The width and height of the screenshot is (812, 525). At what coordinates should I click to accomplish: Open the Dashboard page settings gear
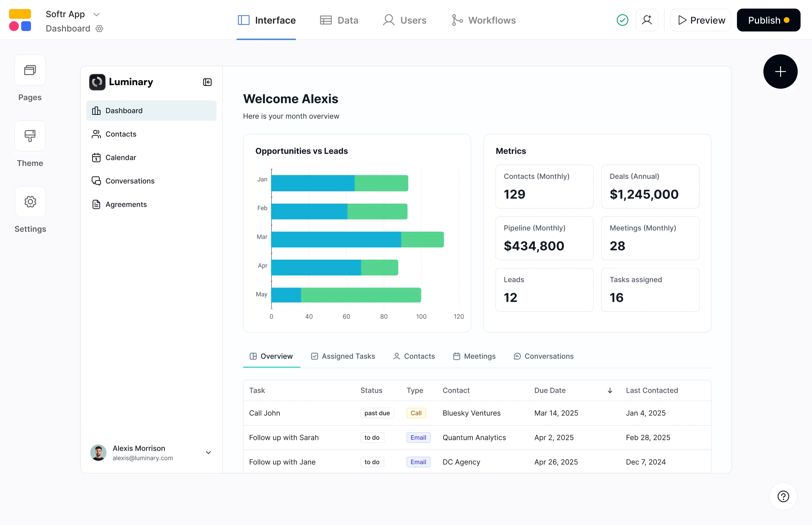tap(99, 29)
